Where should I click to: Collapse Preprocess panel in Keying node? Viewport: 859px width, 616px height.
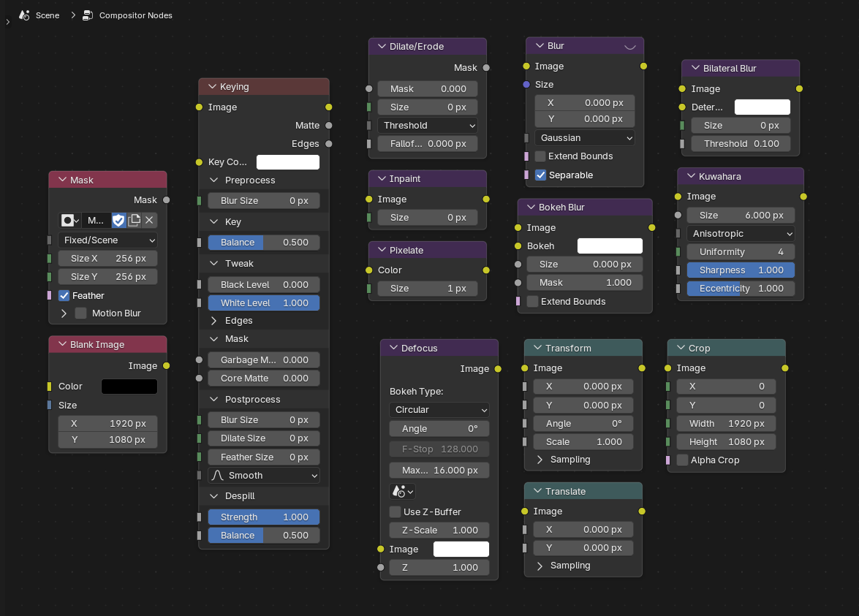point(214,180)
